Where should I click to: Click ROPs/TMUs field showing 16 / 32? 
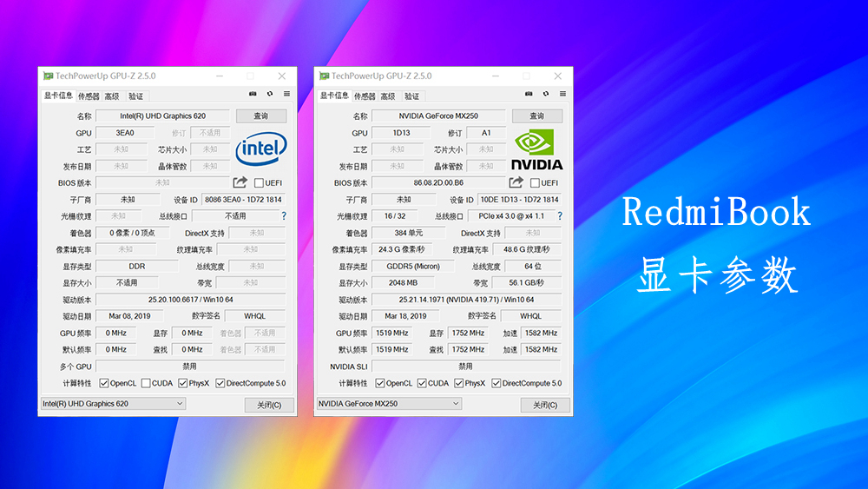point(395,216)
